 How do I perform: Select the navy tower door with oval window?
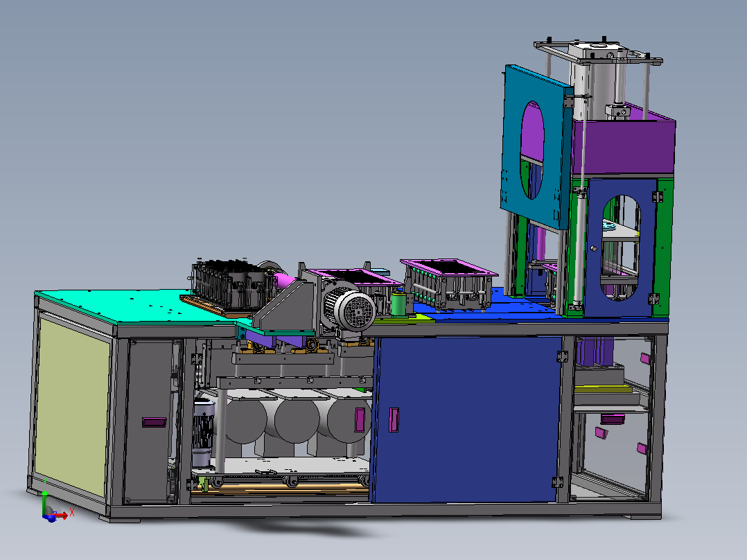click(620, 247)
